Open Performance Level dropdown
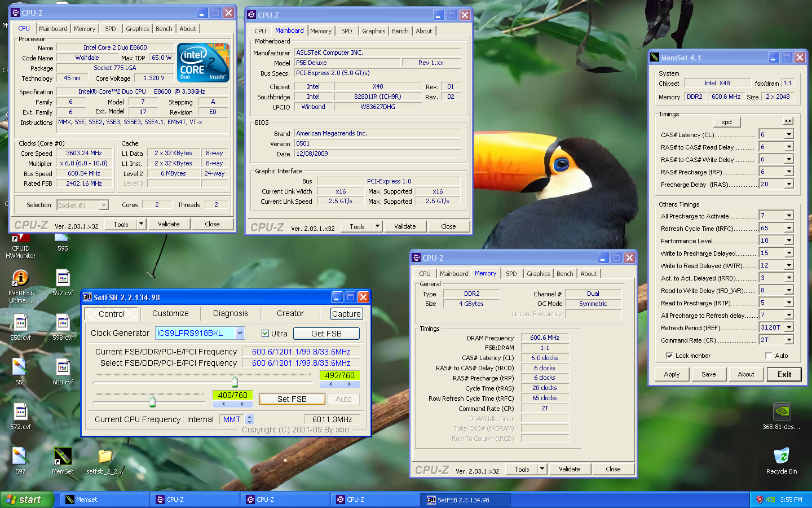Viewport: 812px width, 508px height. pos(789,240)
